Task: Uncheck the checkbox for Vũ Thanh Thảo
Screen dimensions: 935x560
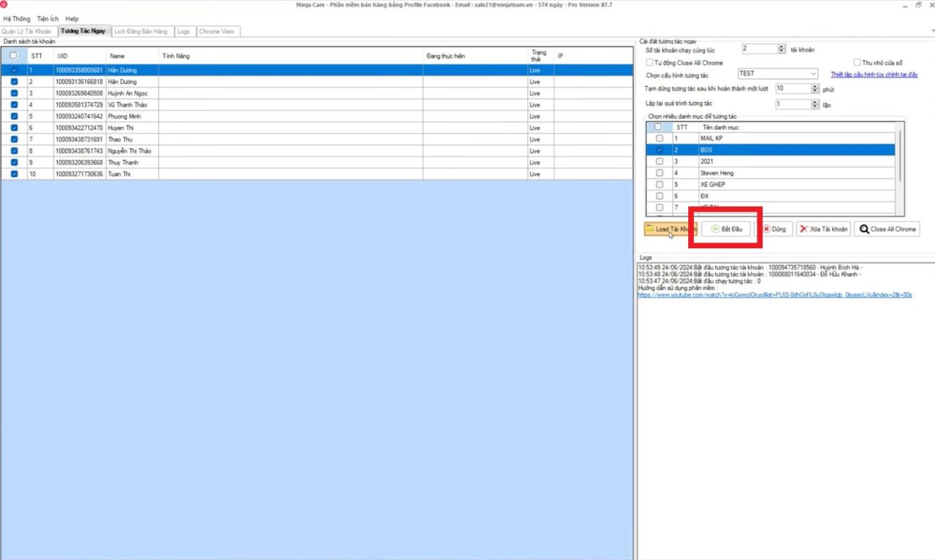Action: 14,105
